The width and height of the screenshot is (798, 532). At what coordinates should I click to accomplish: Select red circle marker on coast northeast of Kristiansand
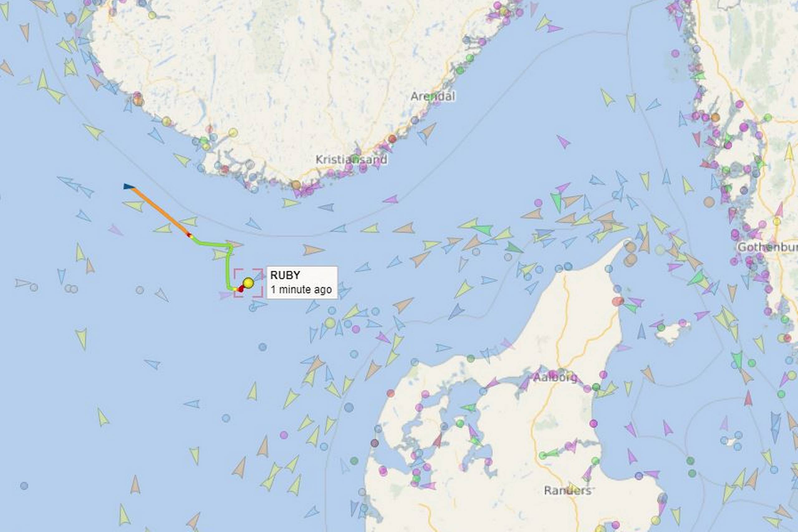click(392, 138)
